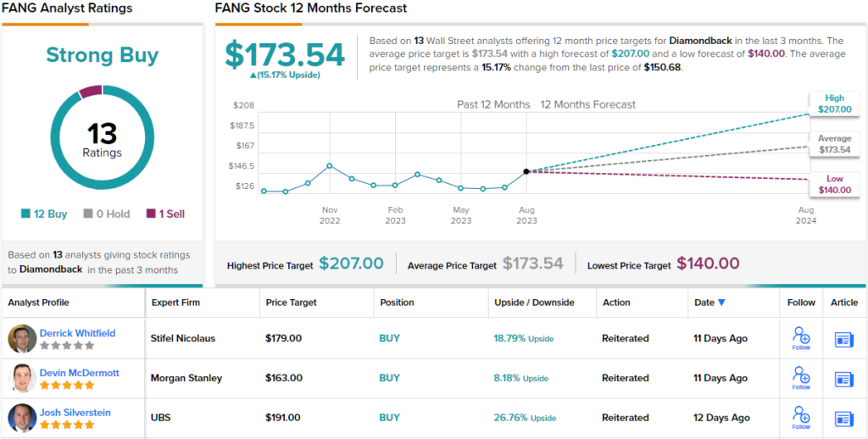This screenshot has height=439, width=868.
Task: Follow analyst Josh Silverstein
Action: [x=801, y=418]
